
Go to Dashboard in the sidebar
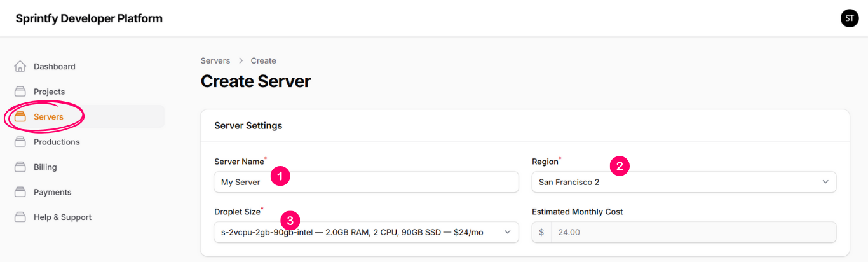tap(55, 66)
